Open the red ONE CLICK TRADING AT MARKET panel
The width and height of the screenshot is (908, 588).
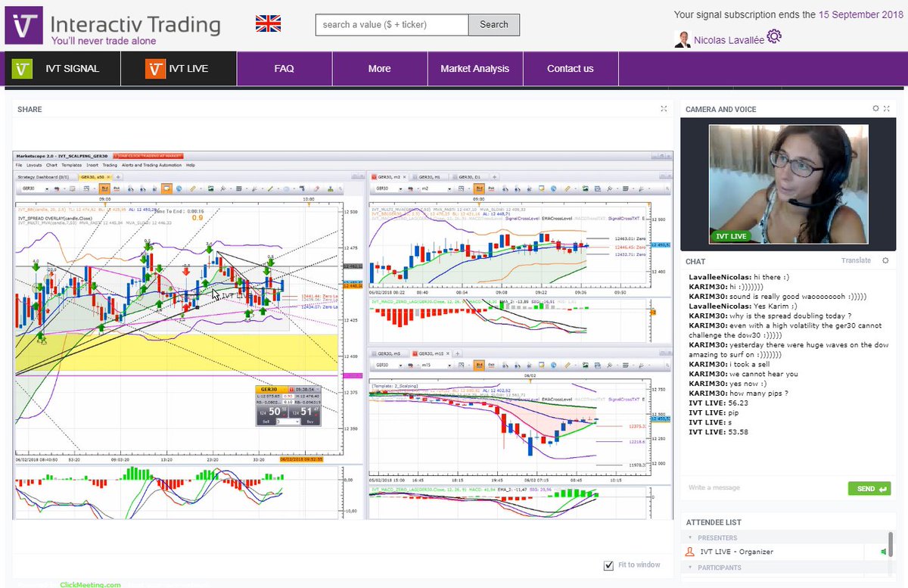click(148, 156)
